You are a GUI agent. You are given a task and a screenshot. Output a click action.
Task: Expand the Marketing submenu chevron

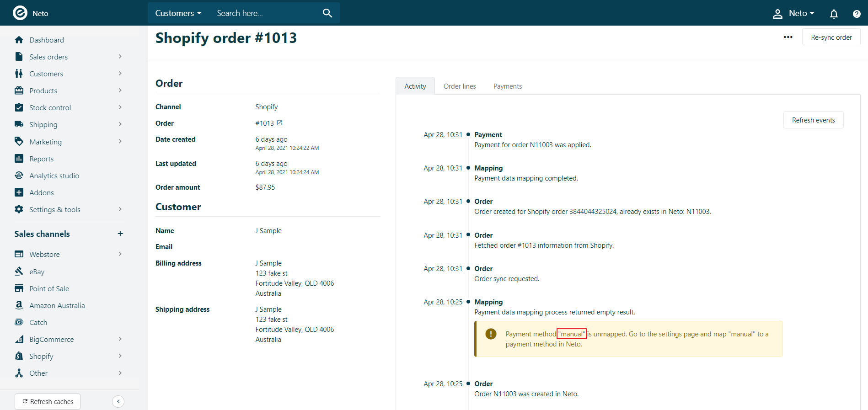coord(120,142)
